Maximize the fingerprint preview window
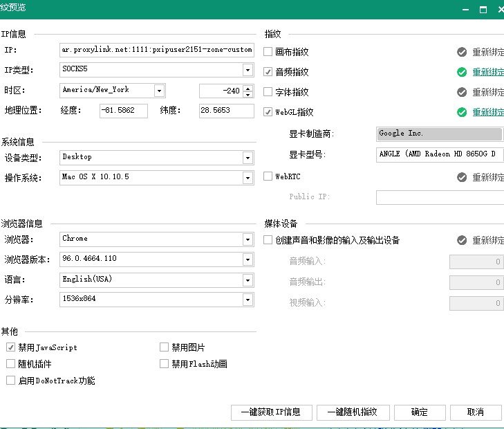504x429 pixels. pyautogui.click(x=483, y=10)
